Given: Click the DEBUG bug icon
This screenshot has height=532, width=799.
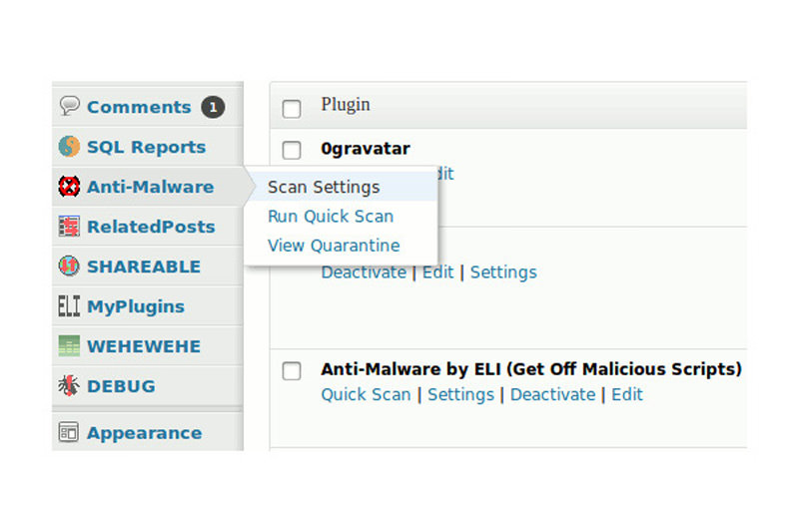Looking at the screenshot, I should [69, 385].
